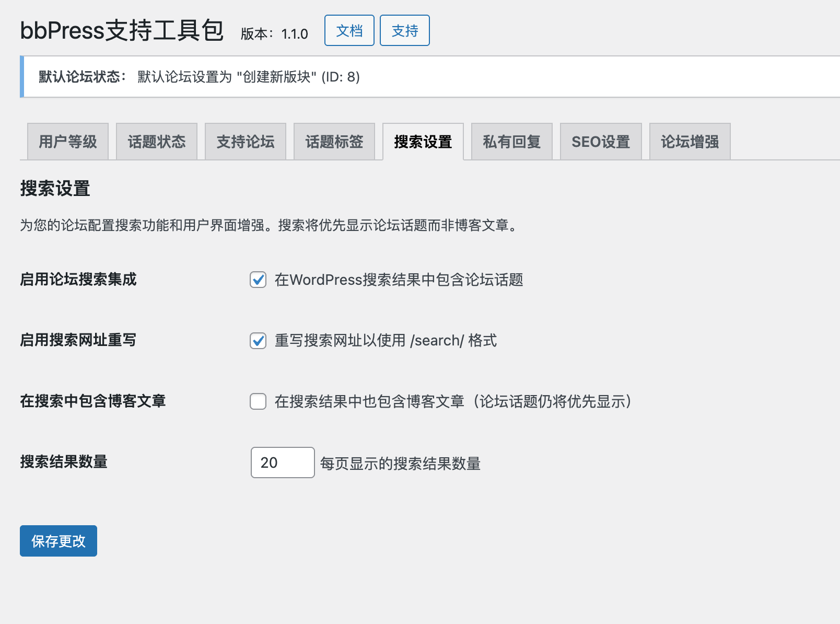Image resolution: width=840 pixels, height=624 pixels.
Task: Click the 默认论坛状态 notice text
Action: point(199,77)
